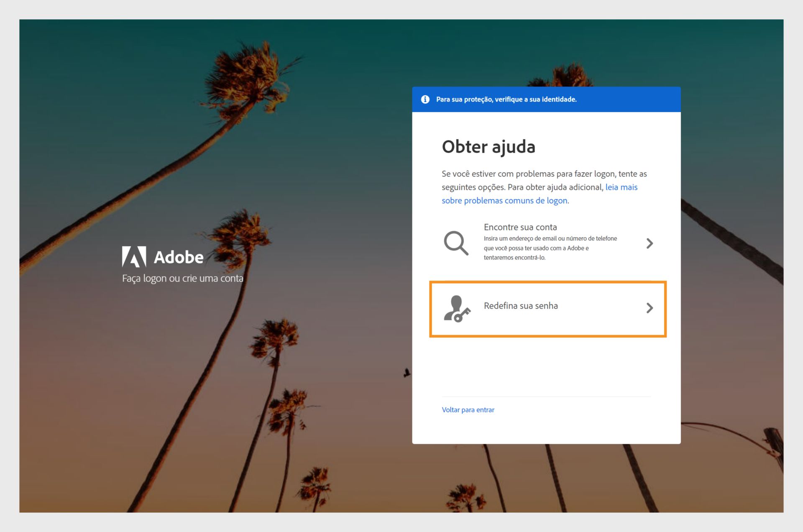Click the Se você estiver com problemas paragraph
This screenshot has width=803, height=532.
[x=544, y=187]
